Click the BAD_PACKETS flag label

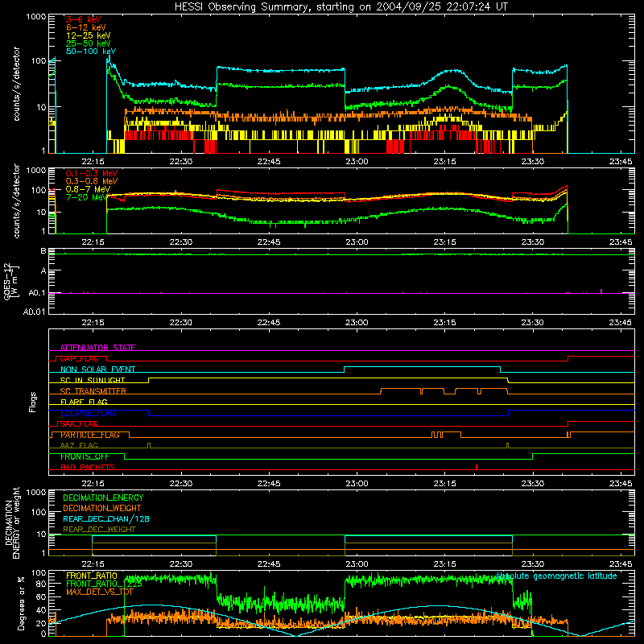tap(88, 467)
